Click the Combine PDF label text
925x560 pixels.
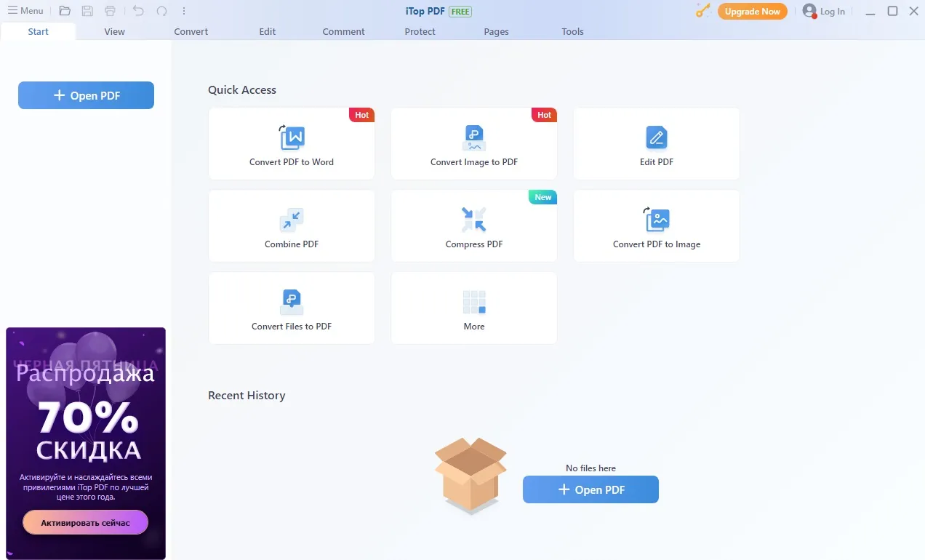click(x=292, y=244)
